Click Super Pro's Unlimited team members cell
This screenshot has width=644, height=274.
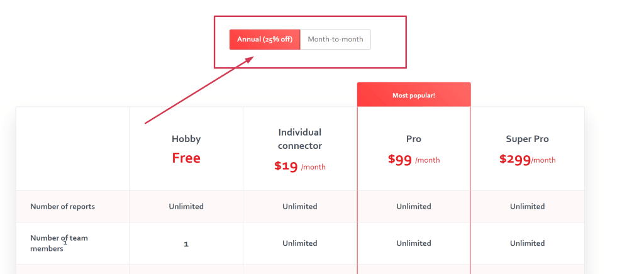tap(528, 243)
